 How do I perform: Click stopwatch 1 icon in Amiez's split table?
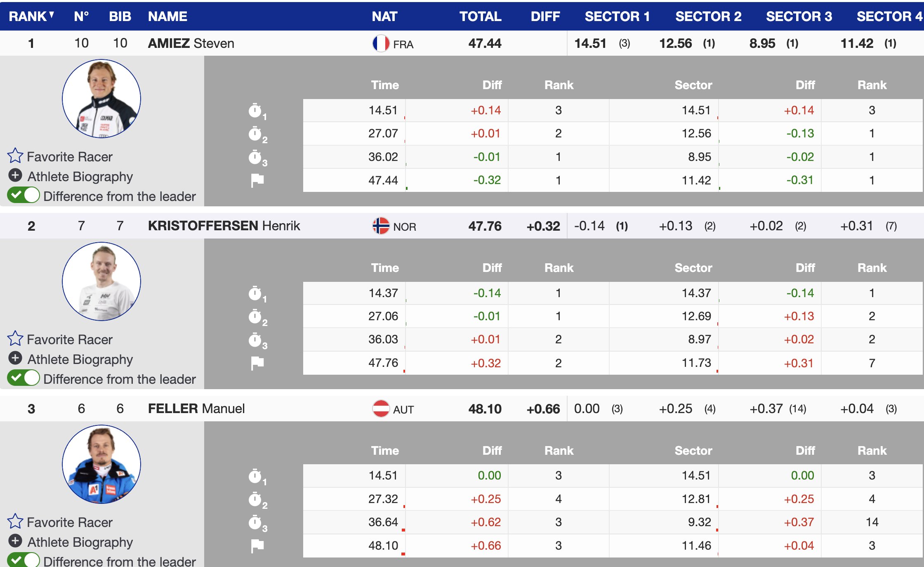[x=256, y=111]
